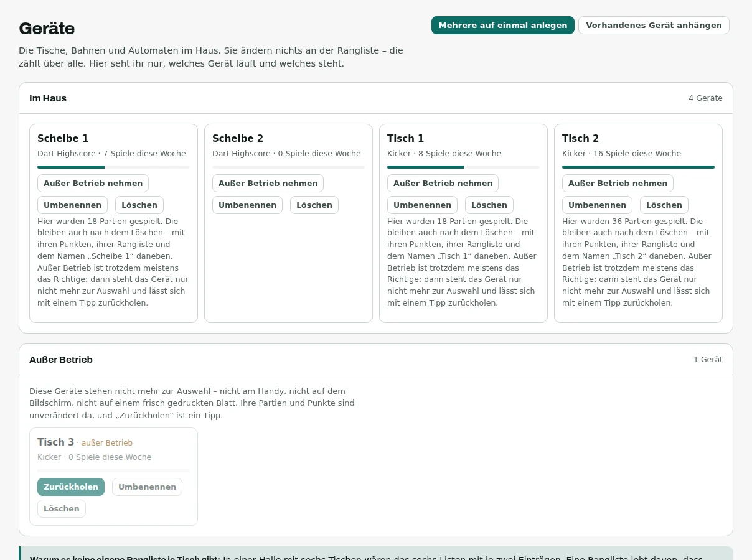The height and width of the screenshot is (560, 752).
Task: Click the '1 Gerät' count
Action: (x=708, y=360)
